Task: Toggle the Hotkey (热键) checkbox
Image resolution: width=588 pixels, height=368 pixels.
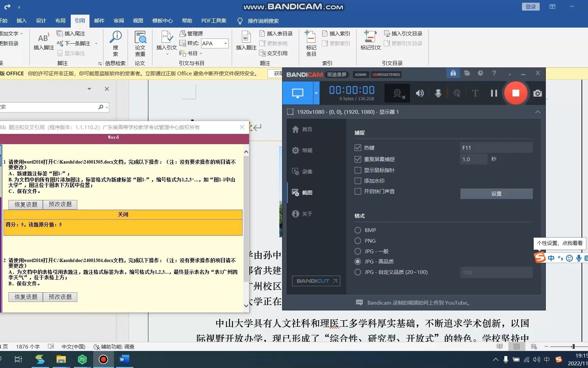Action: [x=358, y=148]
